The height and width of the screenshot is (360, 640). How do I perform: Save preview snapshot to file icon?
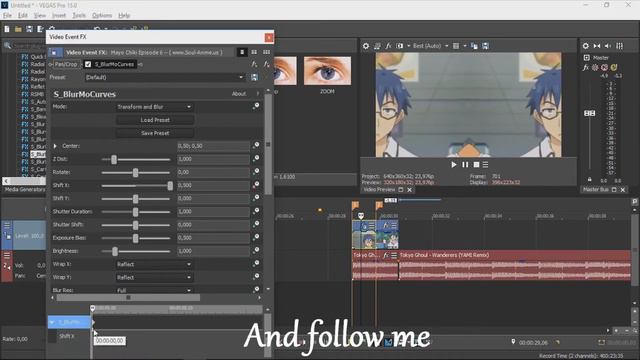(485, 46)
